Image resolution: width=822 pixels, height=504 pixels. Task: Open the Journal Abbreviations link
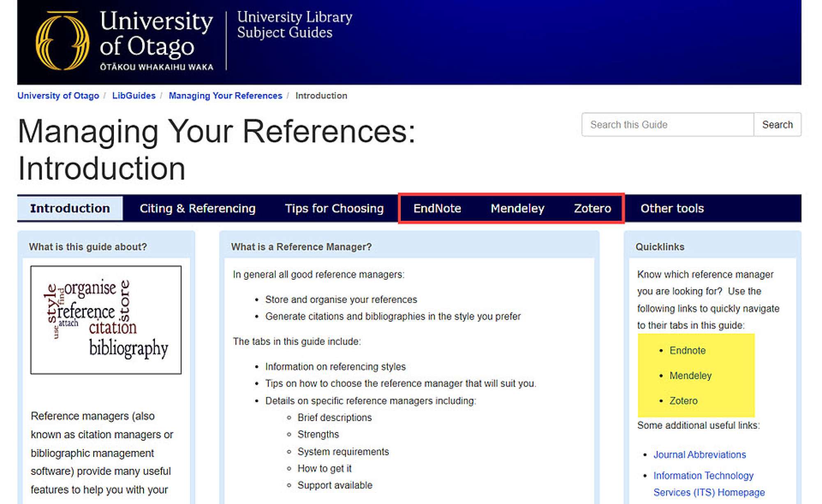(x=699, y=455)
